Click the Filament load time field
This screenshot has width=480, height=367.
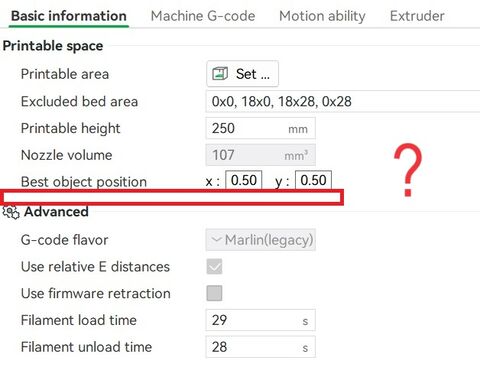pos(261,320)
